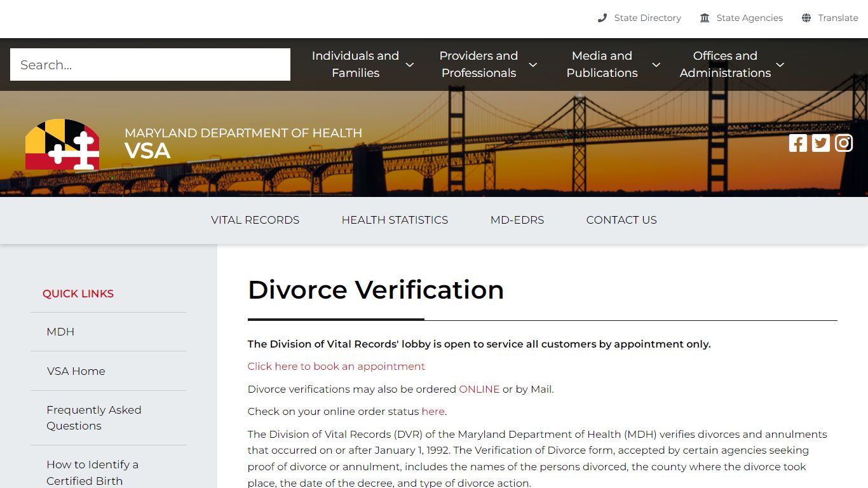
Task: Check order status via the here link
Action: coord(433,412)
